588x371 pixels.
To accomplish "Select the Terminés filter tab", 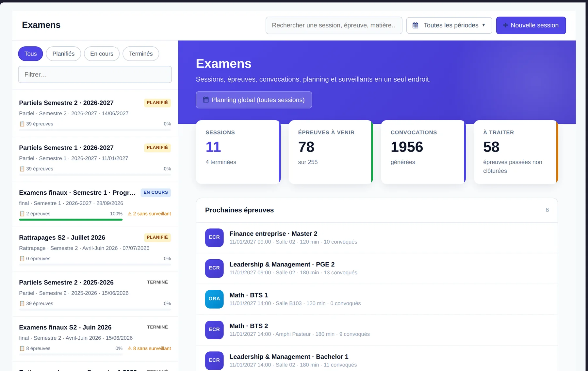I will (x=141, y=54).
